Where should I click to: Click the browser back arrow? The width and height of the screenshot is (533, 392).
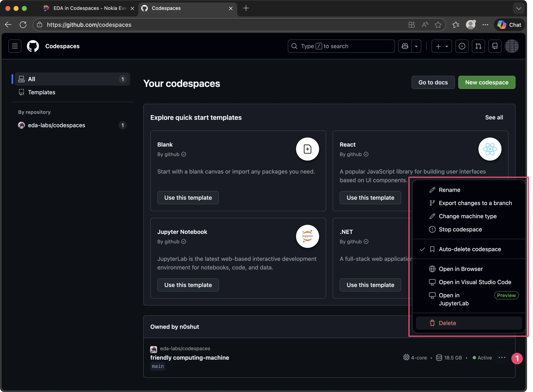click(x=8, y=25)
